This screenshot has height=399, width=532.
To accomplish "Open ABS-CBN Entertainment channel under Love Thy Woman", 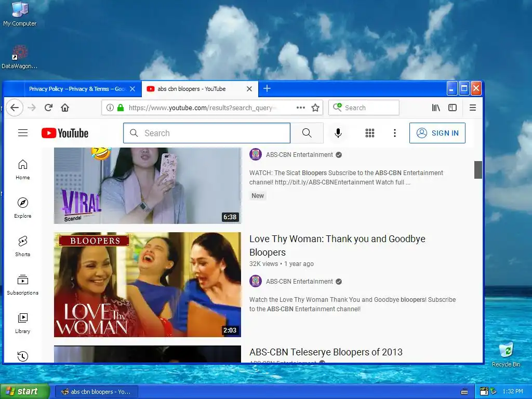I will [299, 282].
